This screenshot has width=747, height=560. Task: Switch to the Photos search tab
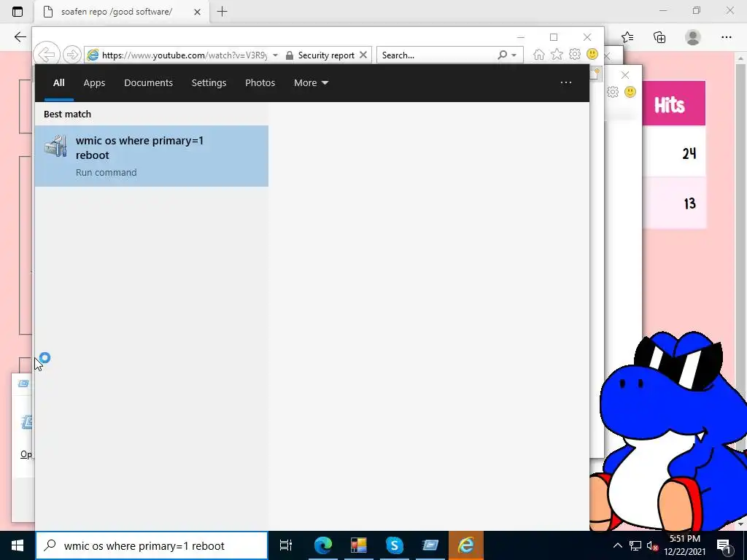click(x=260, y=83)
